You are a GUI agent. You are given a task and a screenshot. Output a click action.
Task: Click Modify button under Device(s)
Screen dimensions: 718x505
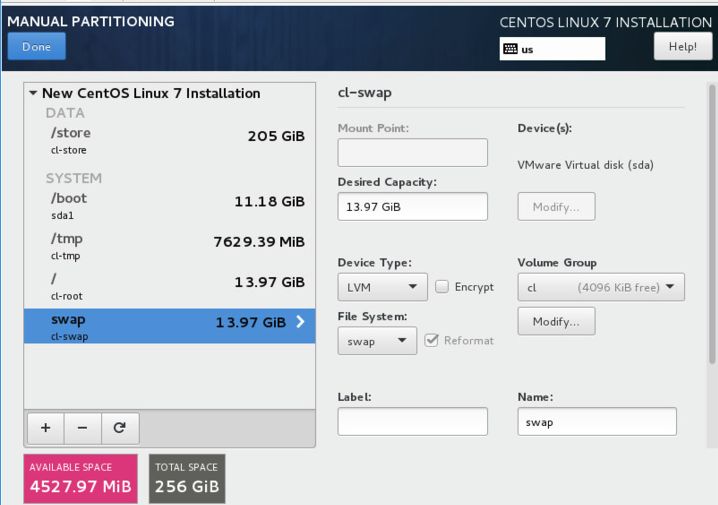coord(556,206)
